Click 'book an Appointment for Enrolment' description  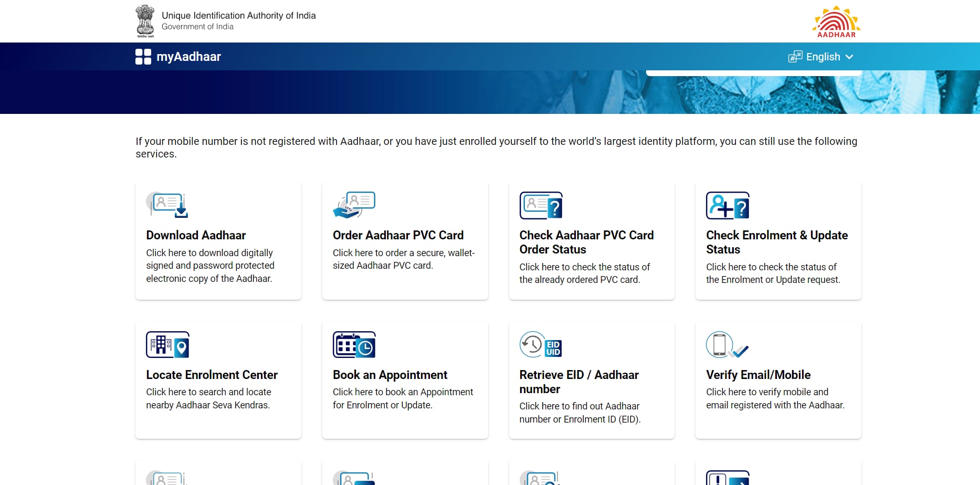click(403, 398)
